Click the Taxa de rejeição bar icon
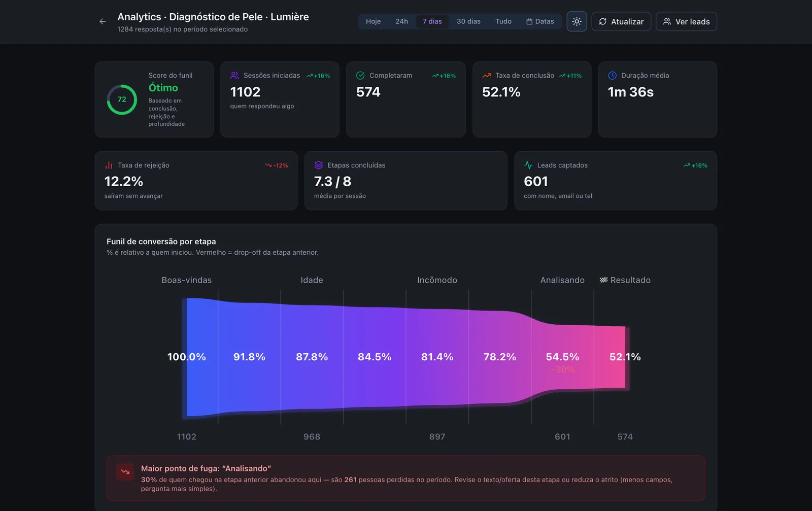This screenshot has height=511, width=812. (109, 165)
